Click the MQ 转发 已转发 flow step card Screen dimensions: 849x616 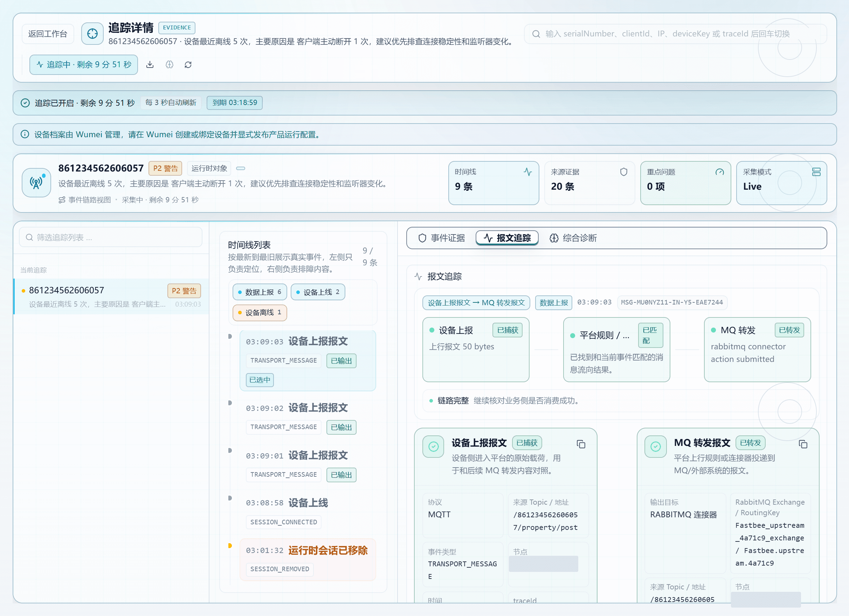pyautogui.click(x=757, y=350)
